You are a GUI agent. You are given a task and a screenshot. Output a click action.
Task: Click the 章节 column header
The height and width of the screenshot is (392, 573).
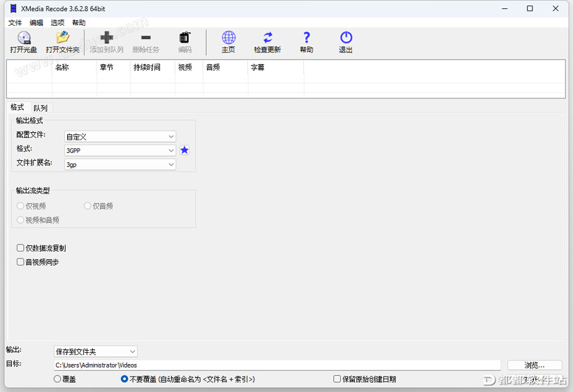pyautogui.click(x=114, y=67)
